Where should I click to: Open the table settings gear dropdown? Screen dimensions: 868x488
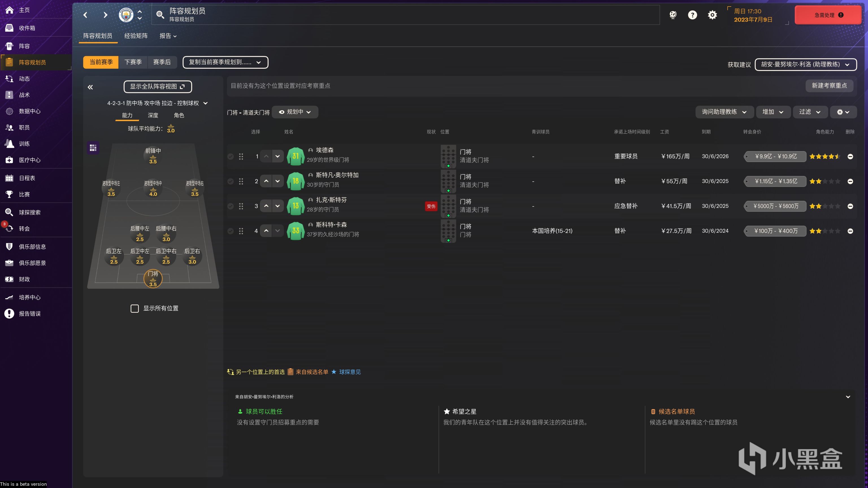843,112
